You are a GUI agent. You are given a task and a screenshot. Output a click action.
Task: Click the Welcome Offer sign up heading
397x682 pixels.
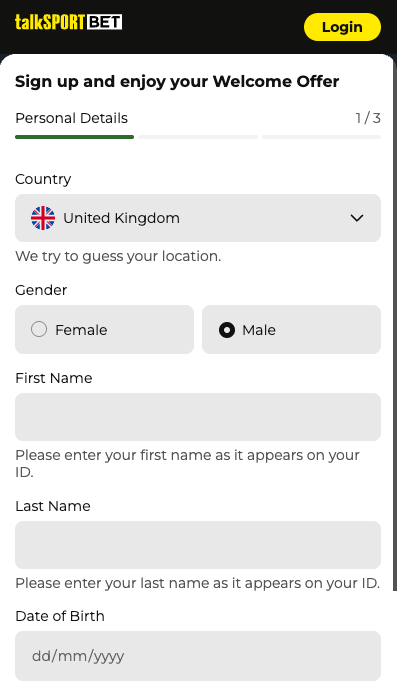click(x=177, y=82)
